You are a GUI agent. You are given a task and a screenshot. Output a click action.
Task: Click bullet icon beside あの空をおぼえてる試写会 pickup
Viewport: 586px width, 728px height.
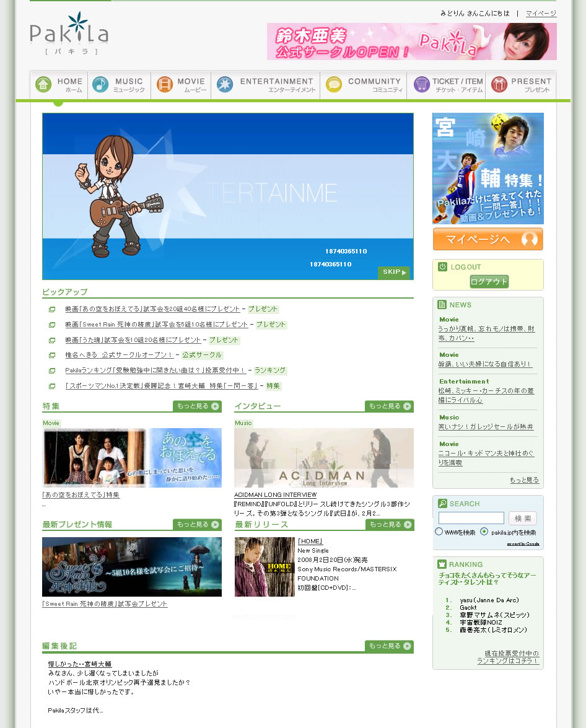(52, 309)
